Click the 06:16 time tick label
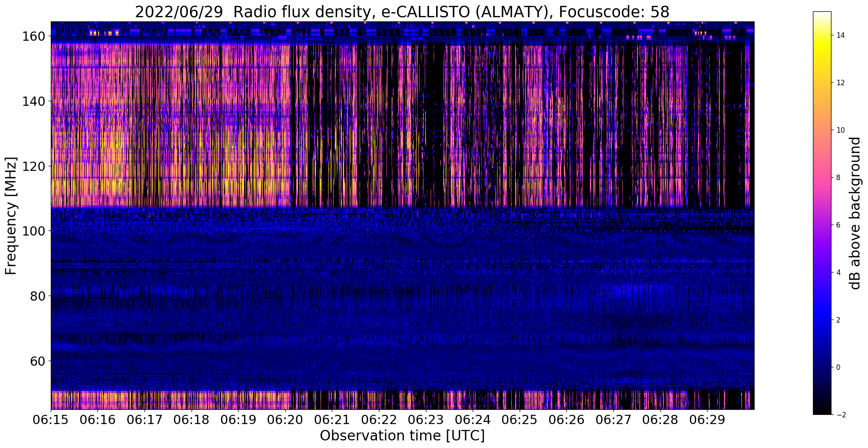The width and height of the screenshot is (868, 448). pyautogui.click(x=97, y=419)
